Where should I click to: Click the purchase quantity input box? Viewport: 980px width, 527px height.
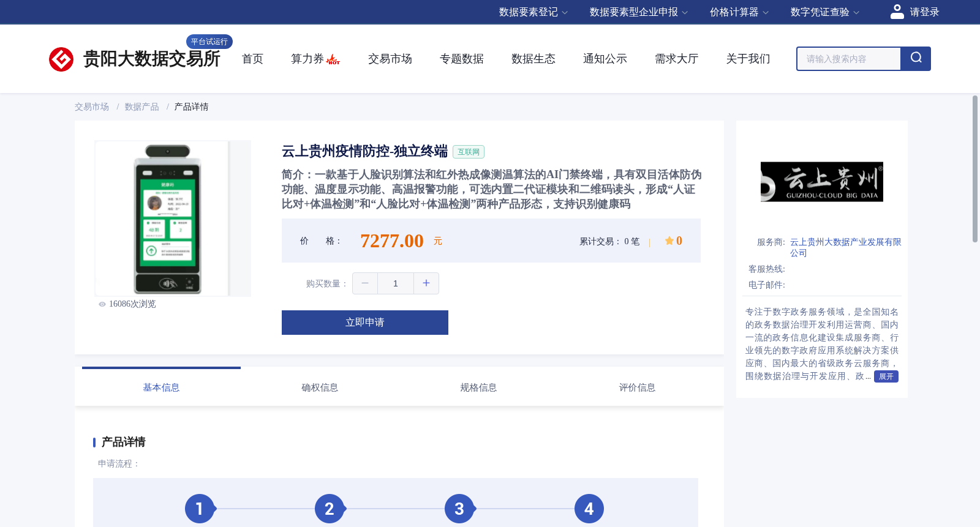tap(396, 283)
